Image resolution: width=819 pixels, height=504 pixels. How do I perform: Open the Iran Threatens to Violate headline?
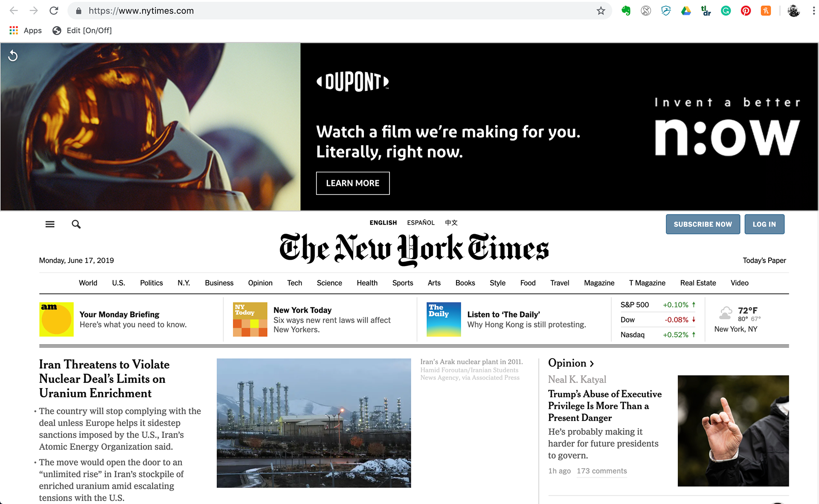point(104,379)
